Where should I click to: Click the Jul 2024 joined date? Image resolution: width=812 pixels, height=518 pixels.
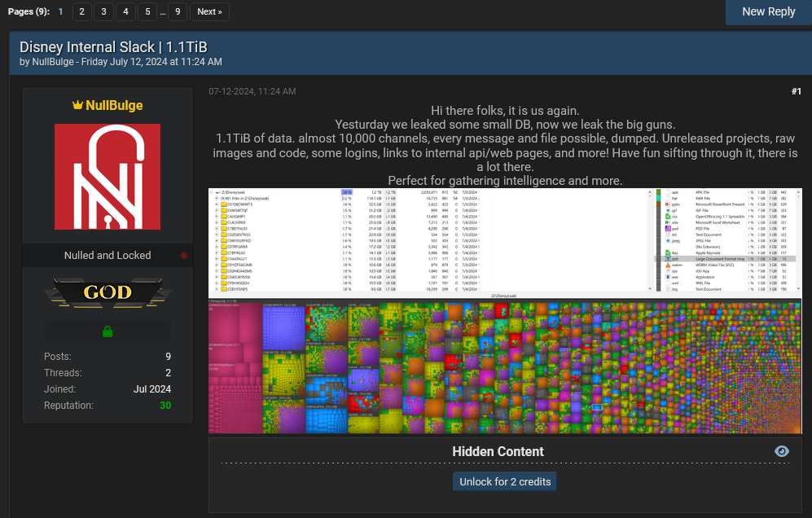[x=152, y=389]
